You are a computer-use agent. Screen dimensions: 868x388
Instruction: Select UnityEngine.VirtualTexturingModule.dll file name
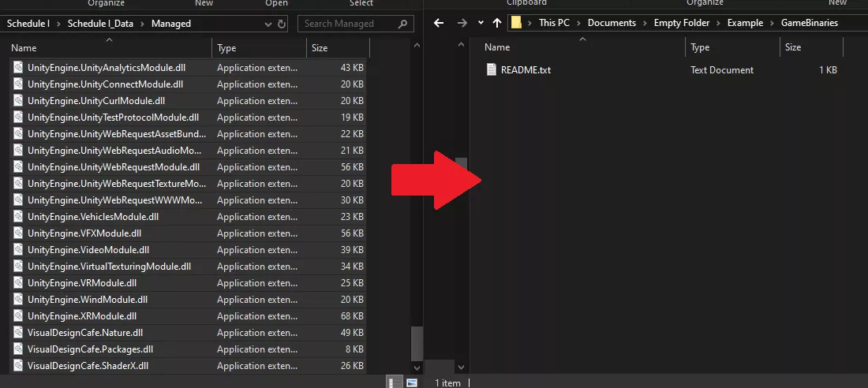(x=109, y=267)
